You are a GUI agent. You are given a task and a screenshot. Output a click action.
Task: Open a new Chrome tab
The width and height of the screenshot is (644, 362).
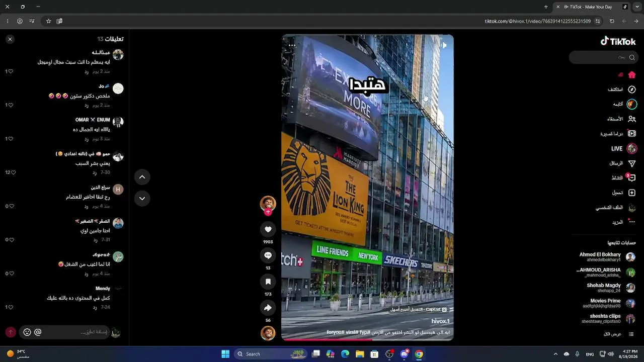click(546, 7)
